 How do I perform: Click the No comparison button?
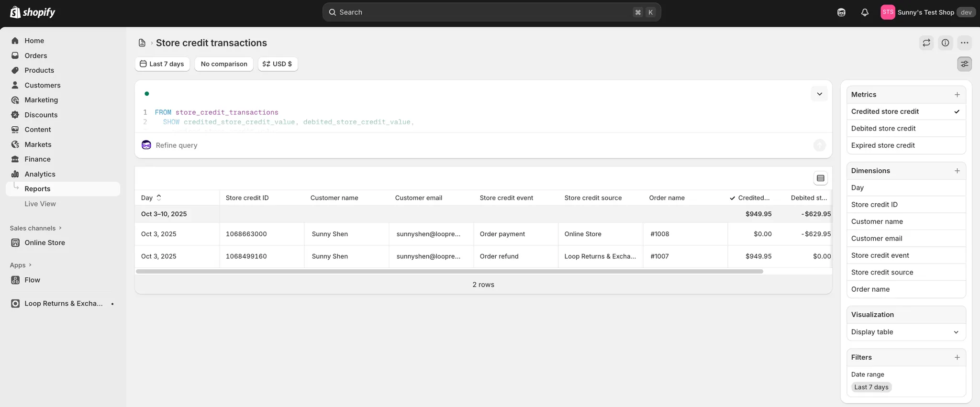coord(224,64)
